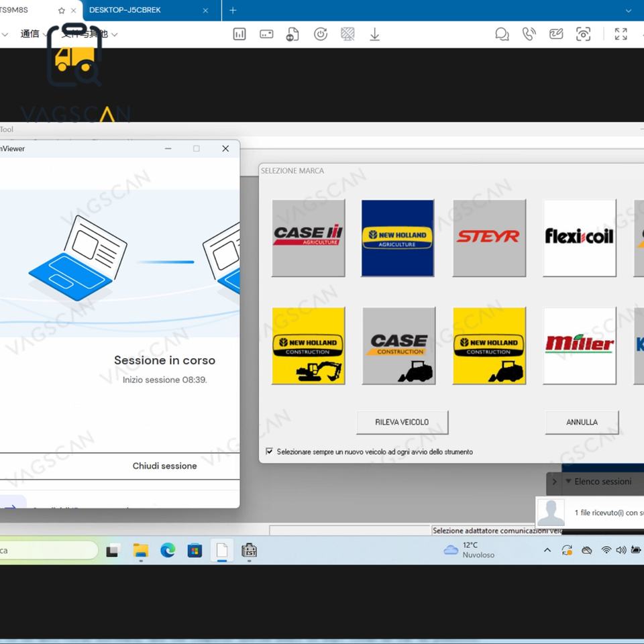Screen dimensions: 644x644
Task: Select New Holland Construction skid steer tile
Action: click(489, 346)
